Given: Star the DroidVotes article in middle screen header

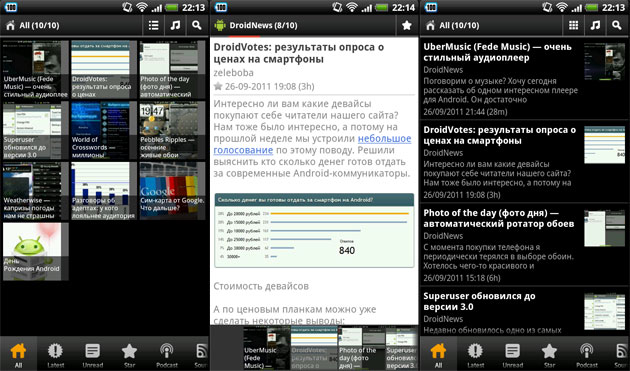Looking at the screenshot, I should point(407,25).
